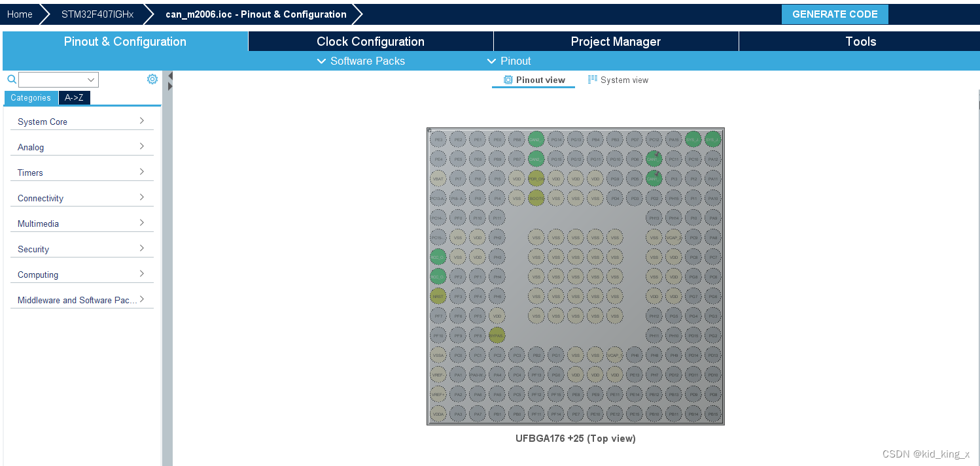Screen dimensions: 980x466
Task: Select the Pinout view tab
Action: click(534, 80)
